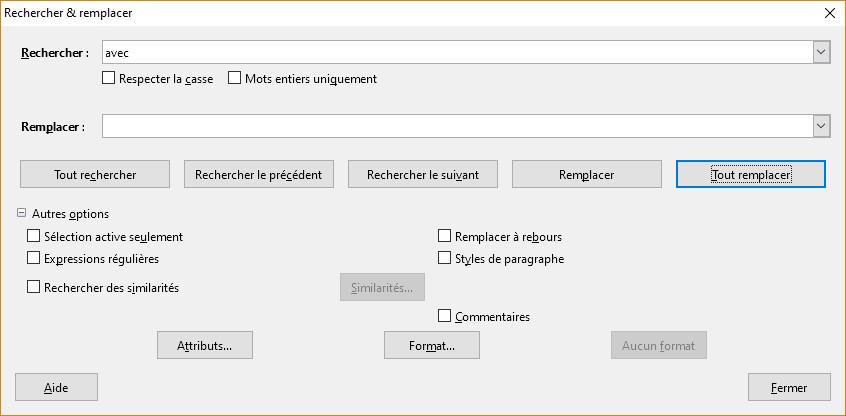Close the Rechercher & remplacer dialog

point(829,13)
